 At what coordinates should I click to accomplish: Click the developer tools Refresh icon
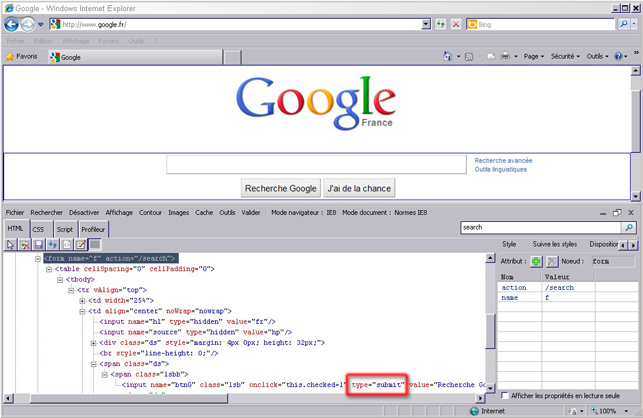[52, 245]
